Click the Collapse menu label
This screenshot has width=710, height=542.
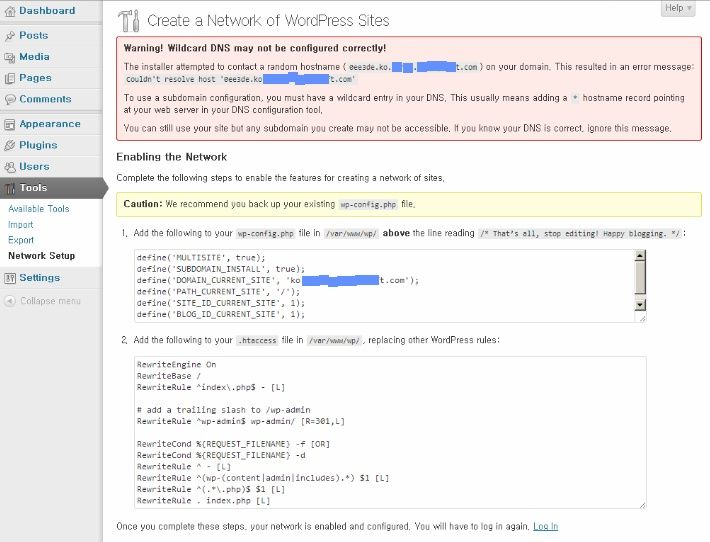[x=50, y=301]
